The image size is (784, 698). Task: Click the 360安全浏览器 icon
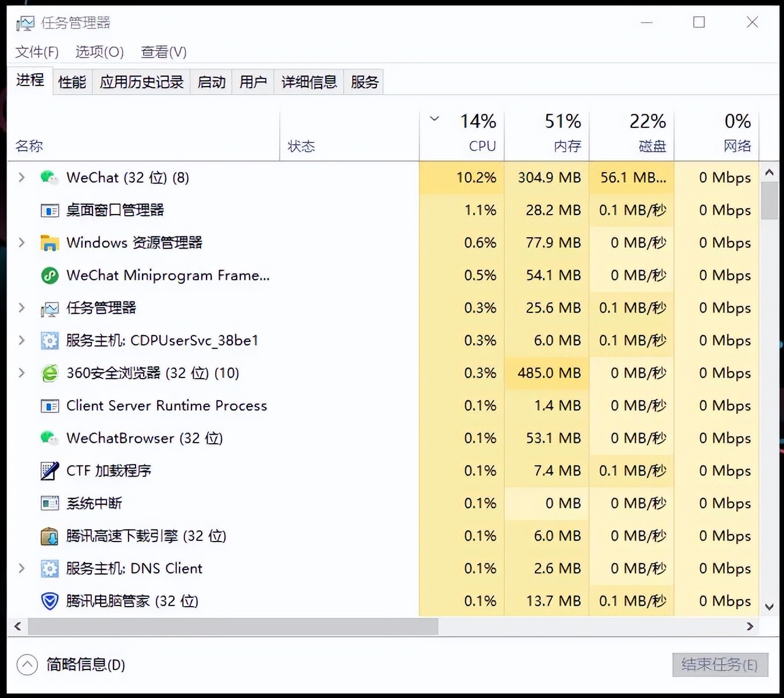49,373
